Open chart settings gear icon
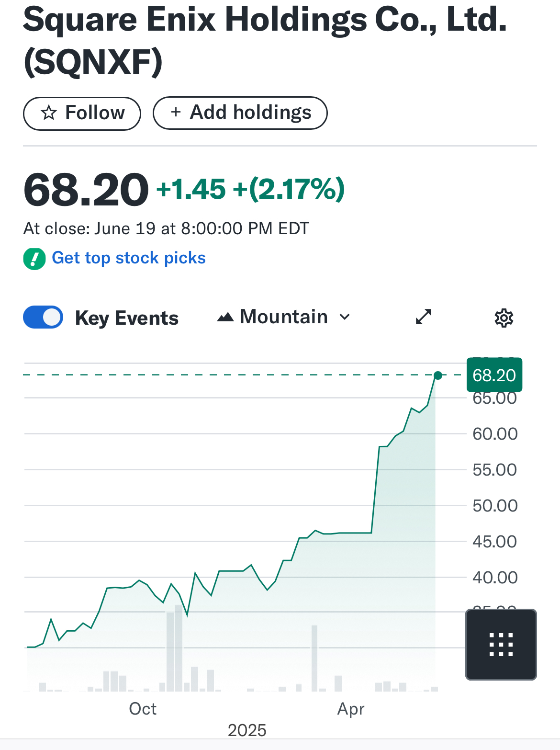 (x=504, y=318)
